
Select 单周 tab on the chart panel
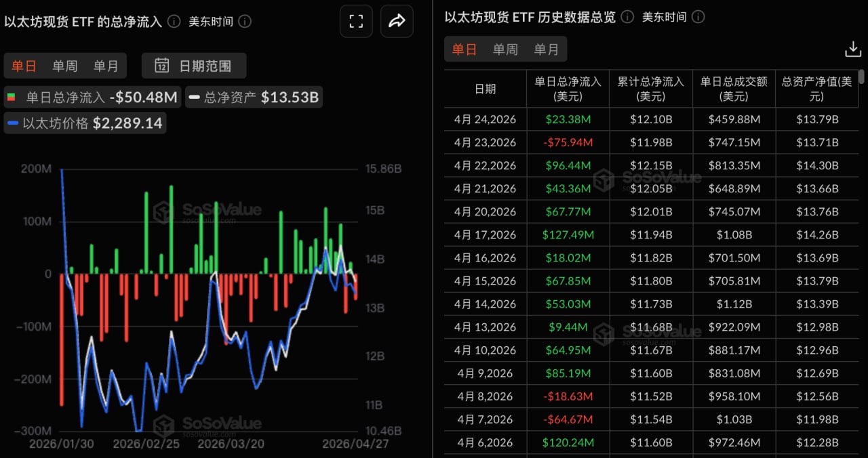tap(65, 66)
